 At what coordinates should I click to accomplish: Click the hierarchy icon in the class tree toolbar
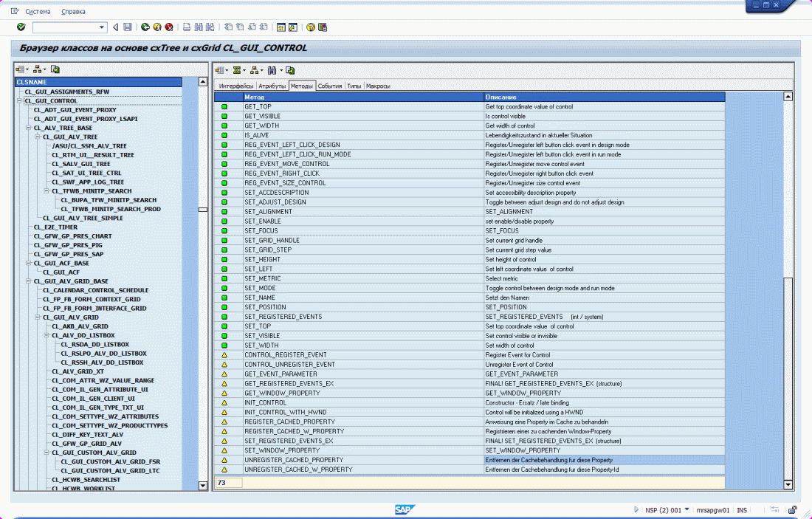pyautogui.click(x=38, y=69)
